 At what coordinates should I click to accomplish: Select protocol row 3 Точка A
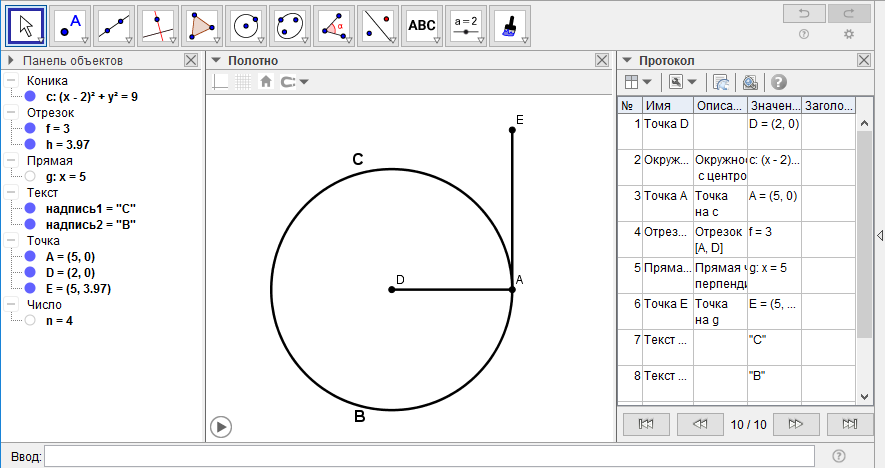(x=667, y=196)
